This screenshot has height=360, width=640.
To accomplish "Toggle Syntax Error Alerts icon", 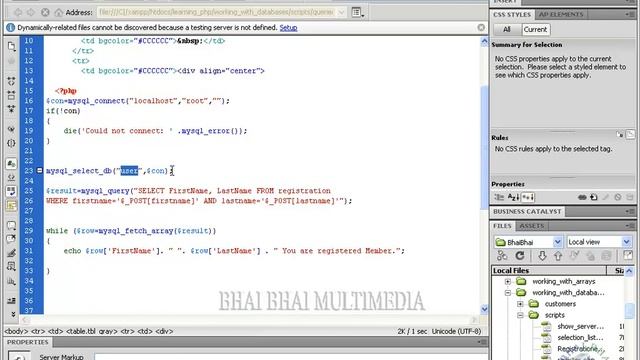I will point(11,205).
